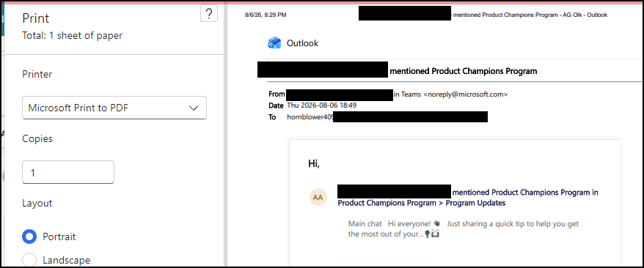Click the email subject heading
644x268 pixels.
[464, 71]
